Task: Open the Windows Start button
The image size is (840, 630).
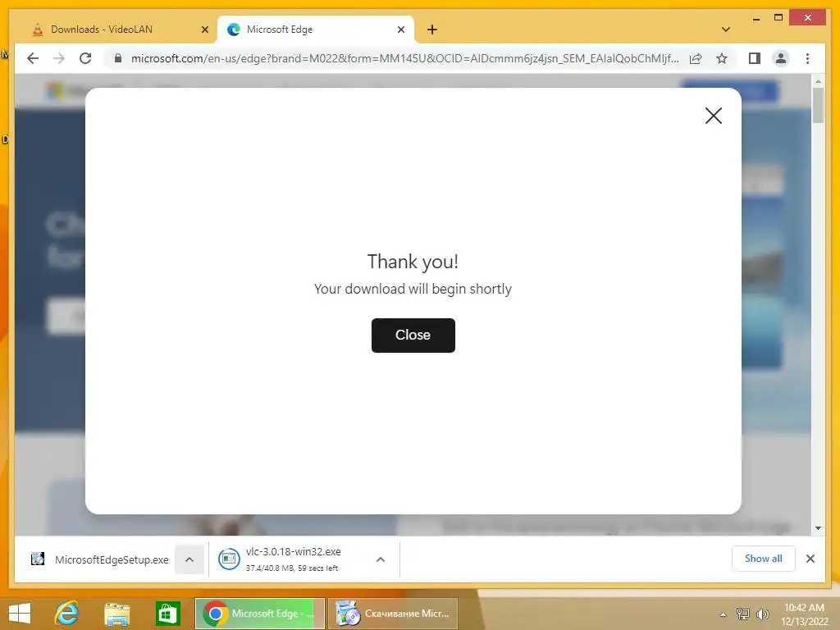Action: [20, 614]
